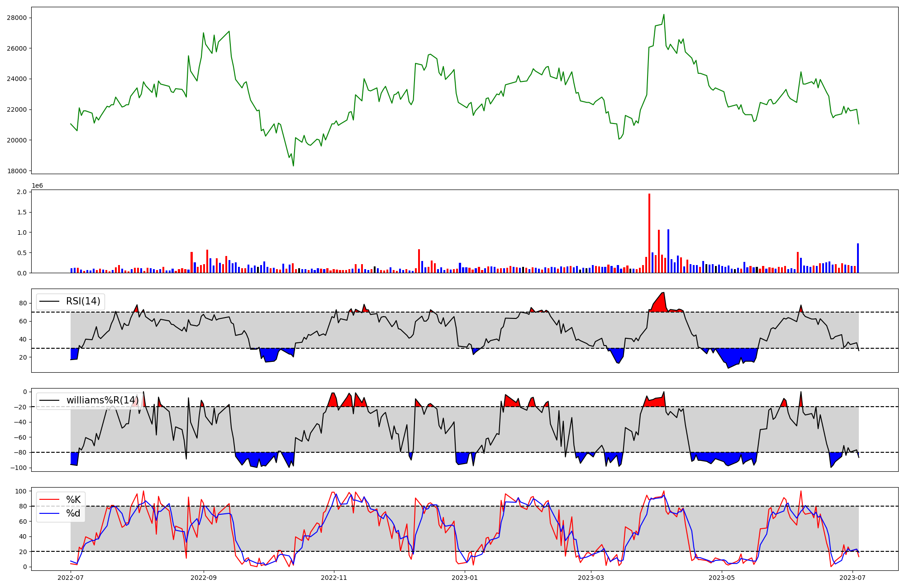Click the red %K legend line sample

(x=49, y=500)
